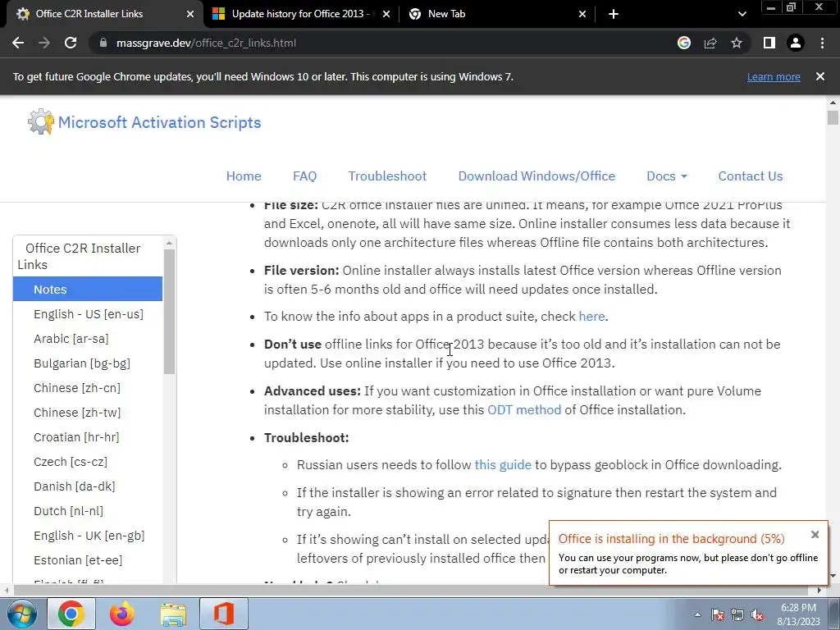Jump to Czech [cs-cz] section
The image size is (840, 630).
pos(71,462)
